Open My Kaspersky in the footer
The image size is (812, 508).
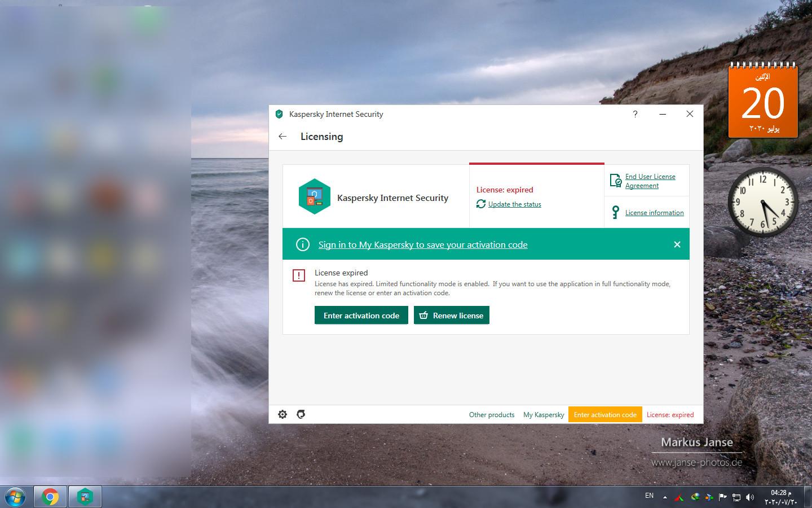tap(544, 414)
